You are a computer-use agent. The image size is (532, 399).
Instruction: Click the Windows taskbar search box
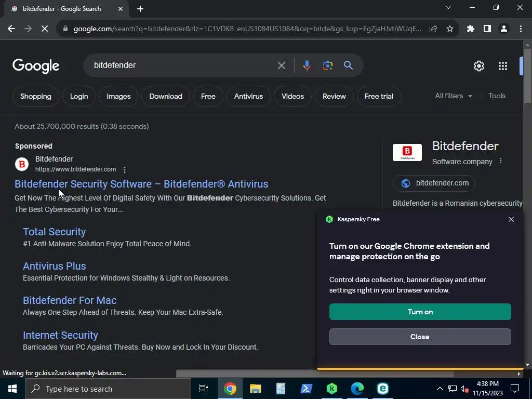pos(108,389)
